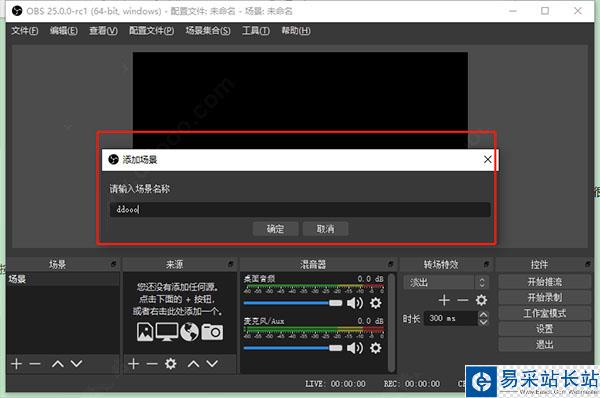Open source properties gear icon
The width and height of the screenshot is (600, 398).
click(171, 364)
